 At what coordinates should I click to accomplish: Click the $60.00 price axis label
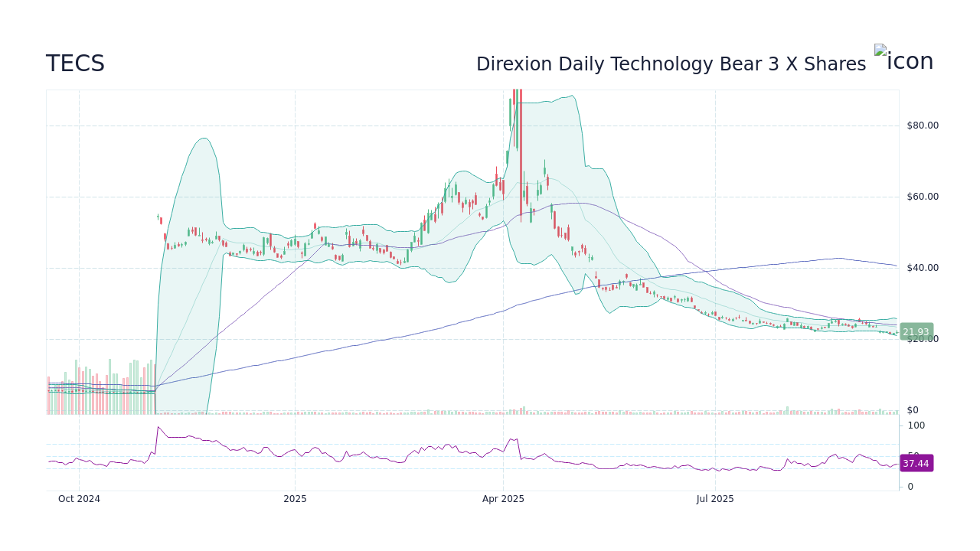point(922,197)
